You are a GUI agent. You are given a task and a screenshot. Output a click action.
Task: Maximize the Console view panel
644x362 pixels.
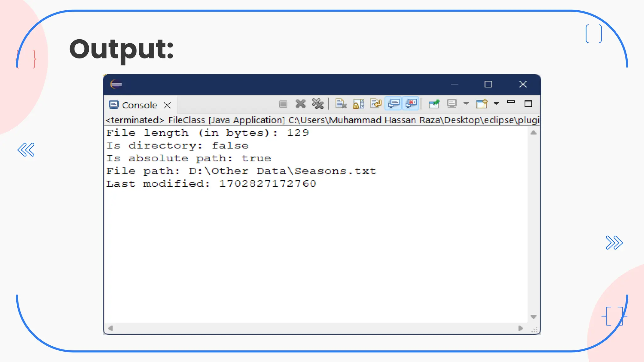528,104
